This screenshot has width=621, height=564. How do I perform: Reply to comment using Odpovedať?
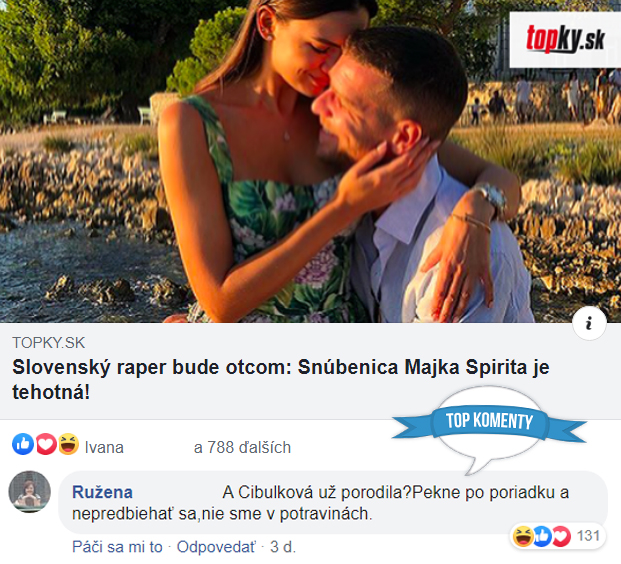216,547
